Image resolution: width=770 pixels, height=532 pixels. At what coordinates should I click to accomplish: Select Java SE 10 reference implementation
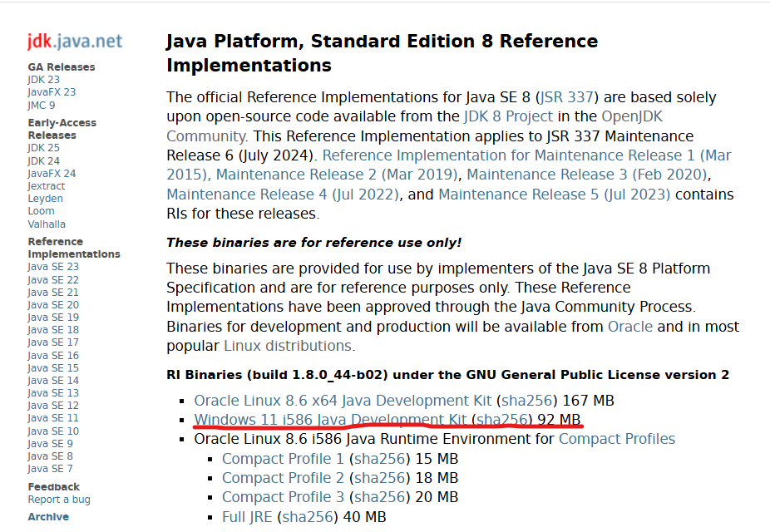[53, 431]
